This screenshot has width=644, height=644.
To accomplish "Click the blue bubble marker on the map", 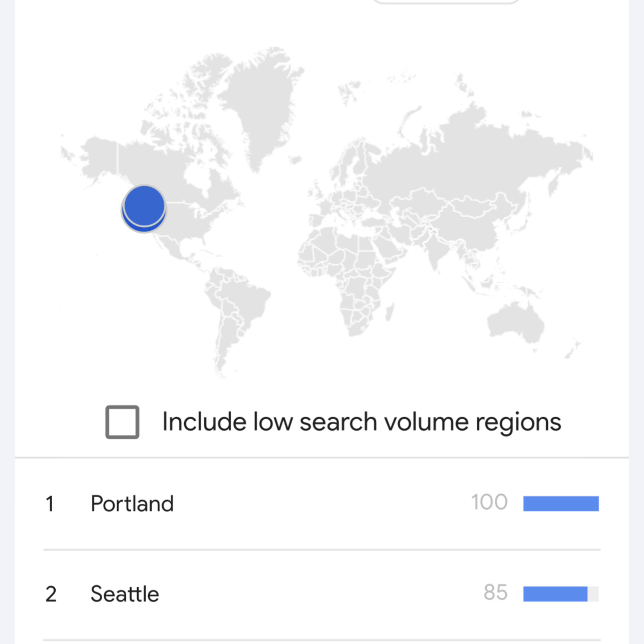I will pyautogui.click(x=144, y=209).
